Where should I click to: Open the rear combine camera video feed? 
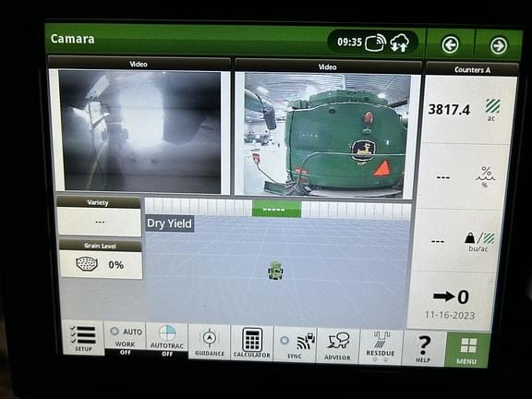tap(327, 135)
